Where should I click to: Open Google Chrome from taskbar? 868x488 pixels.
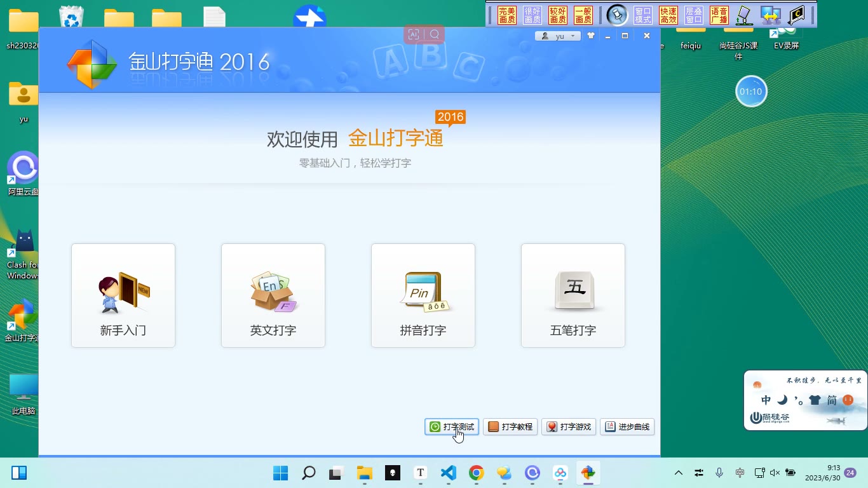pos(476,473)
